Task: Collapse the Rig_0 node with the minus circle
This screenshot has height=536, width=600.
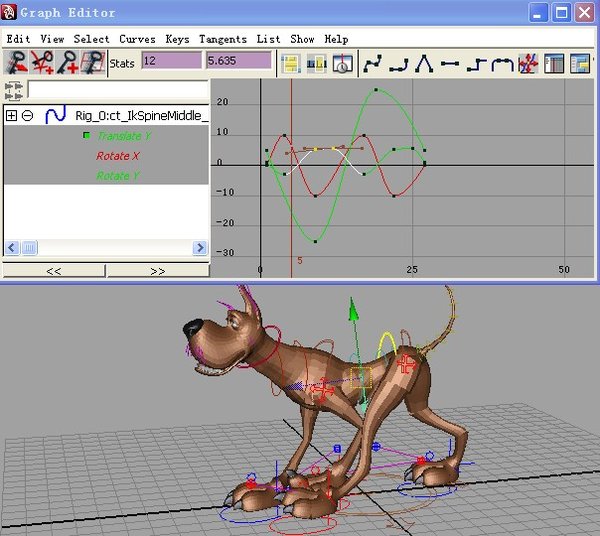Action: click(x=27, y=115)
